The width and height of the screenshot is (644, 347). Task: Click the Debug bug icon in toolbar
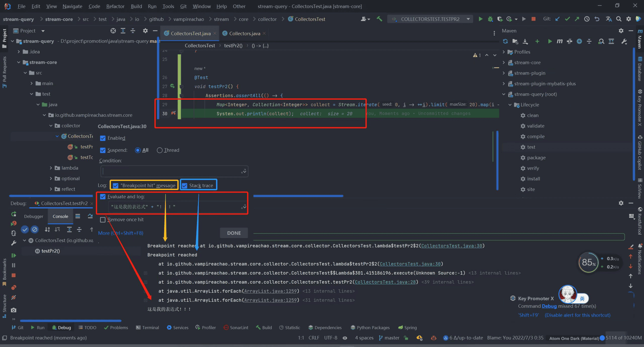click(490, 19)
